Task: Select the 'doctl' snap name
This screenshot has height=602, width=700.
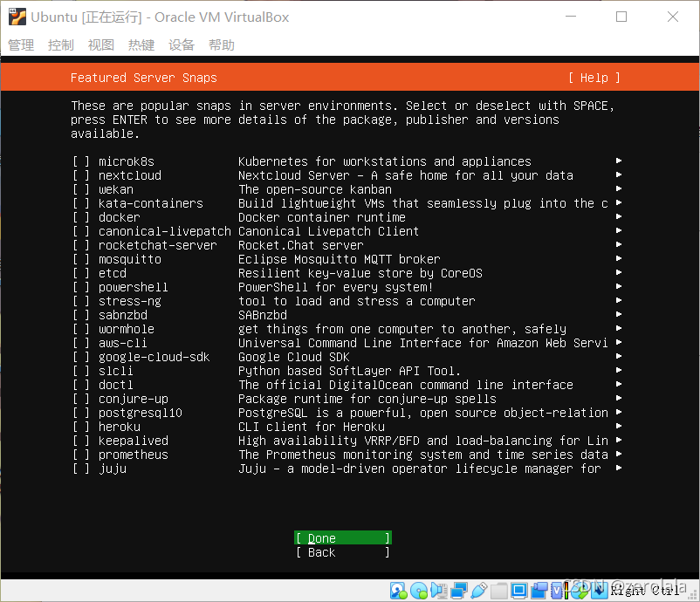Action: click(x=115, y=385)
